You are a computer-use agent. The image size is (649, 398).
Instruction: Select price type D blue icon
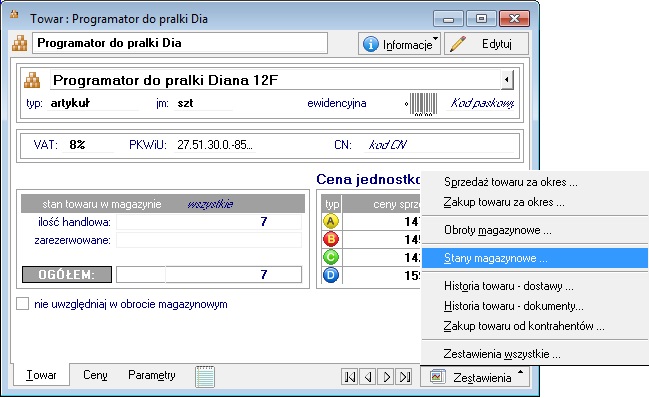pos(331,275)
